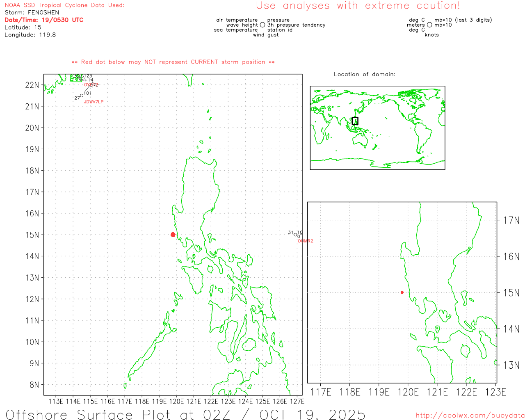
Task: Click the world location overview map
Action: pos(377,128)
